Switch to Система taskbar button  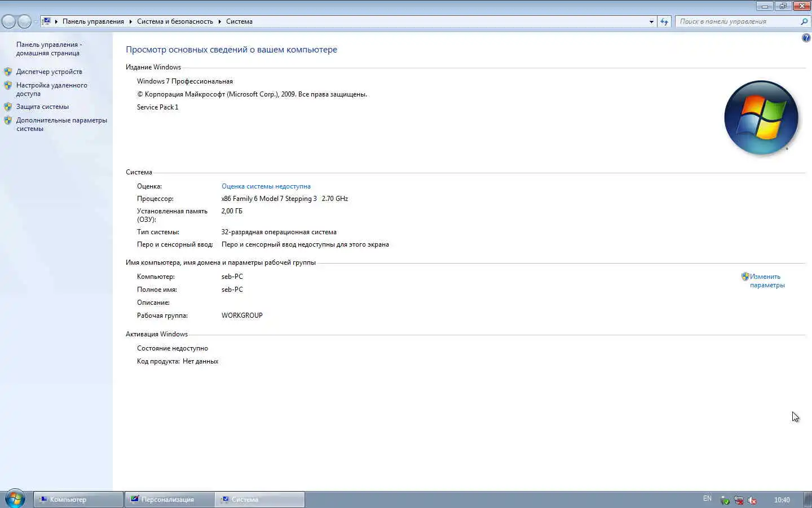(260, 500)
